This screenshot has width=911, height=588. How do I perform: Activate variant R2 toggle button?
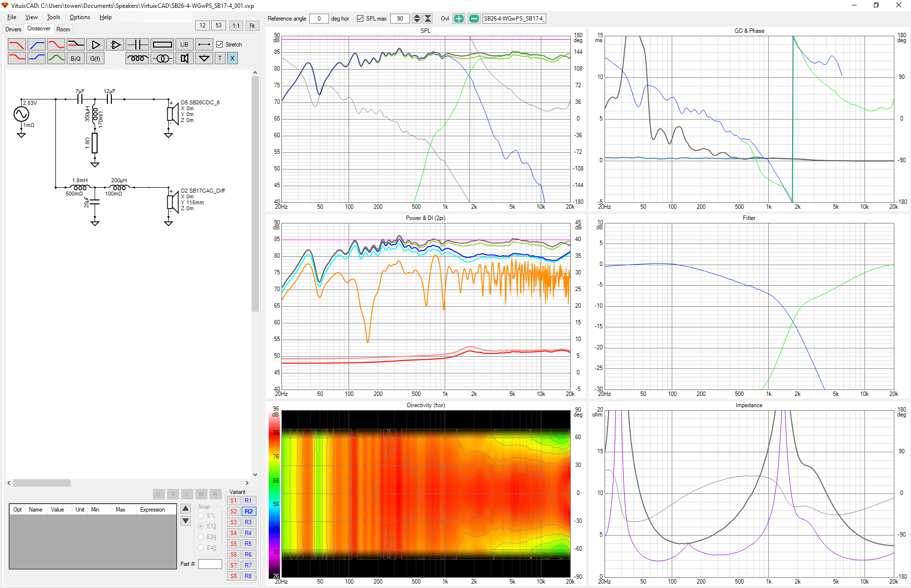[x=249, y=512]
